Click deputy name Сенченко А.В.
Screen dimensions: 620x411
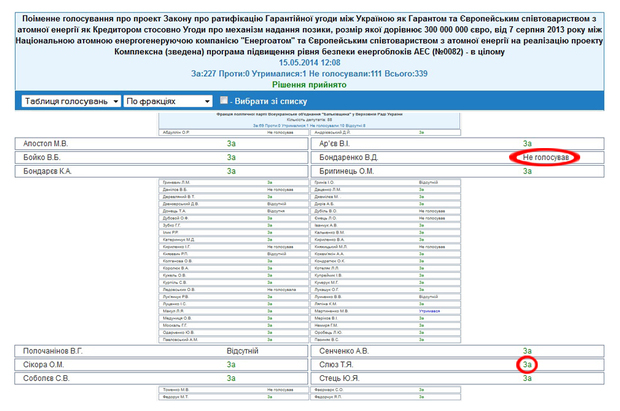pos(344,351)
